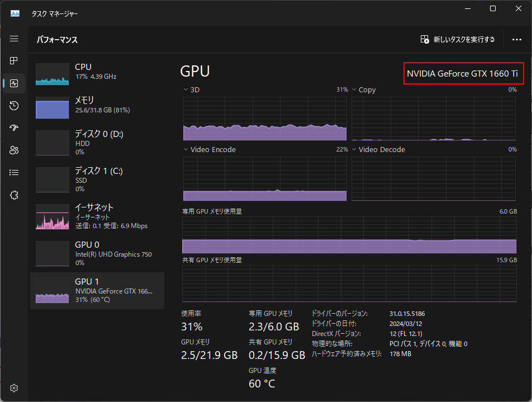Screen dimensions: 532x402
Task: Open the three-dots more options menu
Action: pyautogui.click(x=517, y=39)
